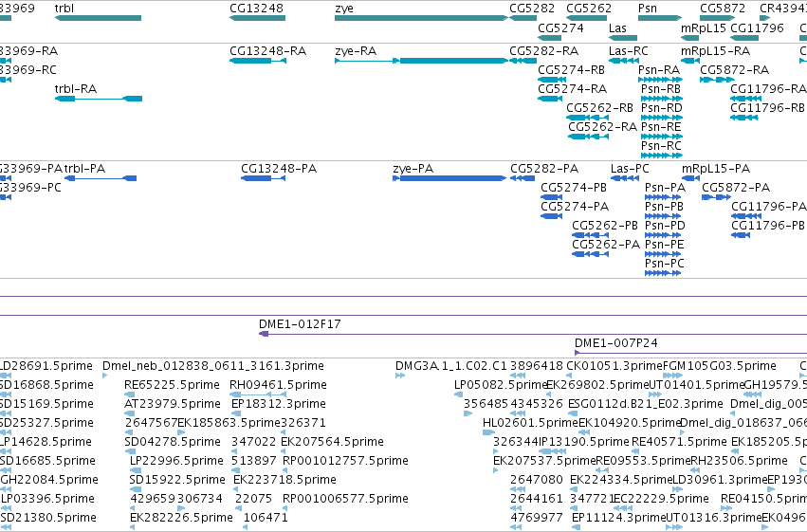Viewport: 807px width, 532px height.
Task: Click the BAC clone DME1-012F17 label
Action: pyautogui.click(x=300, y=324)
